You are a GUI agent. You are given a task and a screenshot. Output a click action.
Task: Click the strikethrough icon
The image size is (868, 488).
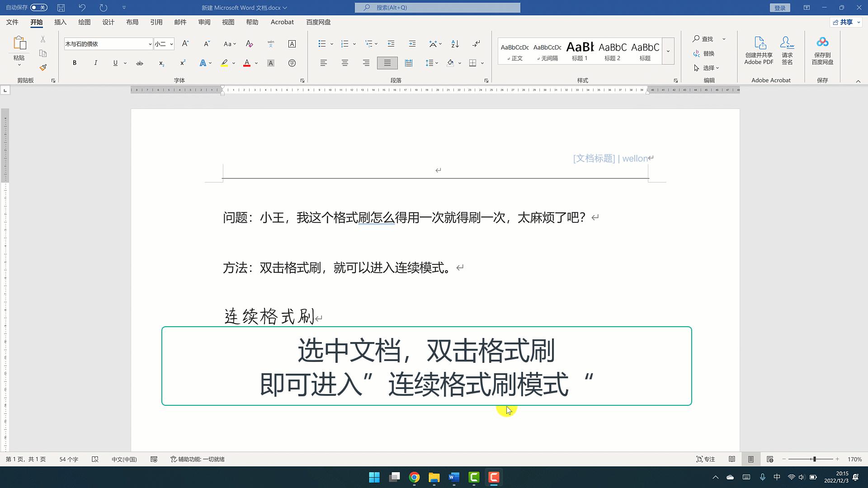coord(140,63)
